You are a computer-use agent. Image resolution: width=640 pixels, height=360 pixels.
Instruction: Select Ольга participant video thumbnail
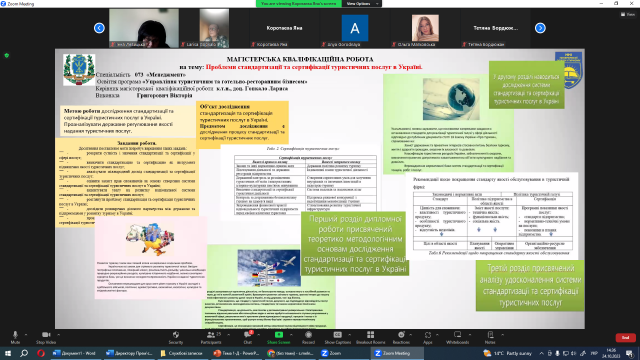pyautogui.click(x=425, y=28)
